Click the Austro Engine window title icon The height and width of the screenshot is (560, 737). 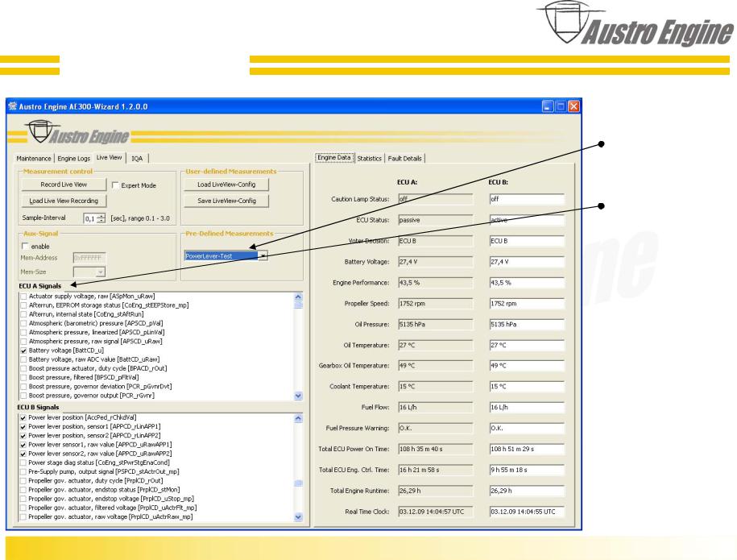click(13, 106)
